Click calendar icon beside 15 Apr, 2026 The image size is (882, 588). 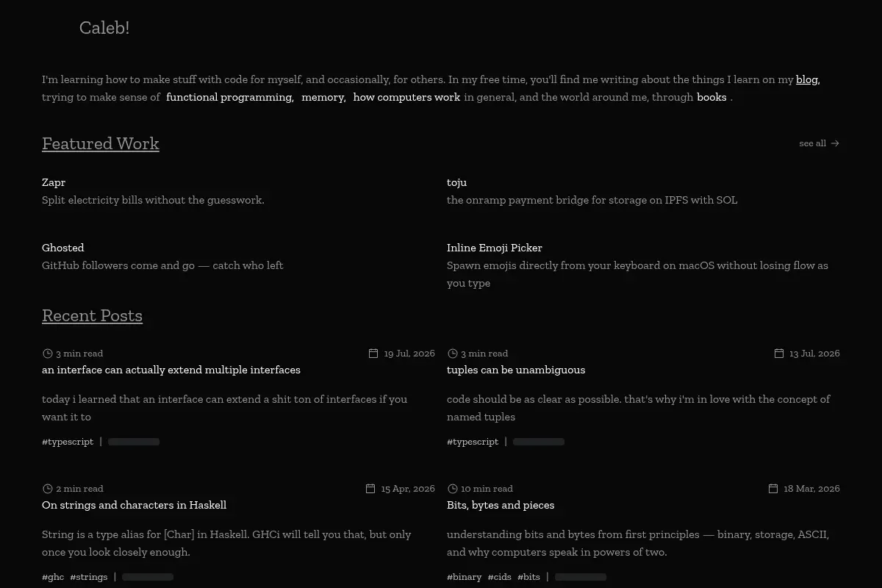pyautogui.click(x=370, y=489)
